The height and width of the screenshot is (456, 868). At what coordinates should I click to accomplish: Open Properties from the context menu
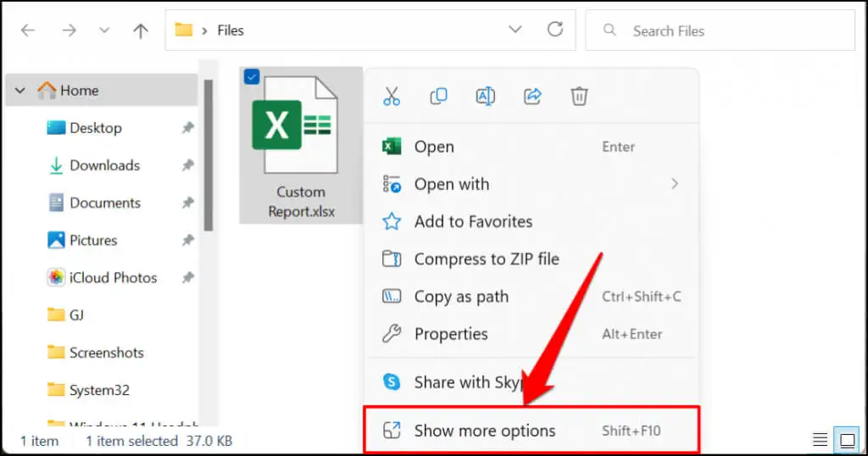(450, 334)
